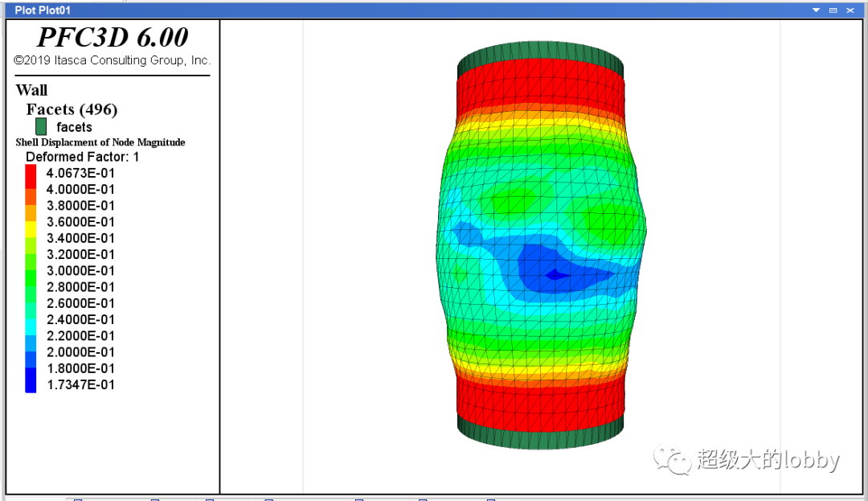868x501 pixels.
Task: Click Shell Displacment of Node Magnitude label
Action: [x=100, y=142]
